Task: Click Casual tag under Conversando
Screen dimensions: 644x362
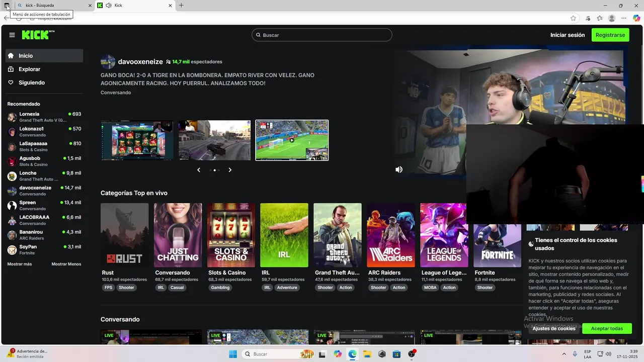Action: 177,288
